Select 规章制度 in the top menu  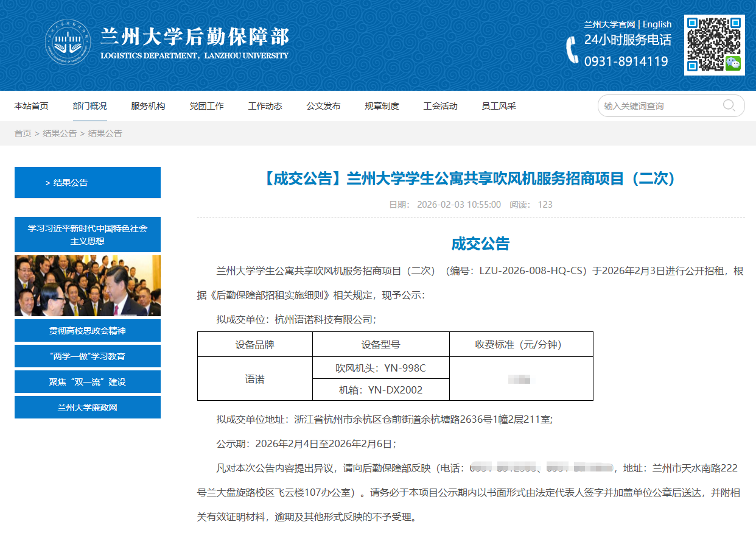382,106
